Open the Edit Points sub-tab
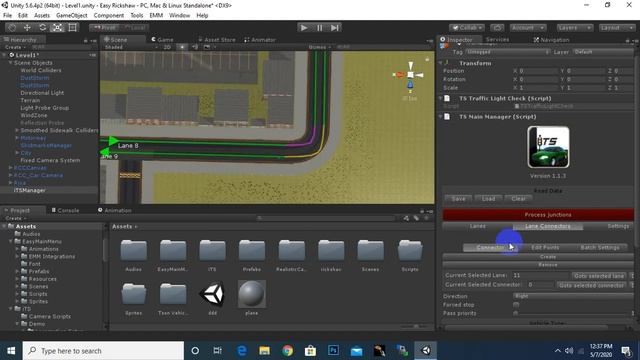 tap(545, 247)
